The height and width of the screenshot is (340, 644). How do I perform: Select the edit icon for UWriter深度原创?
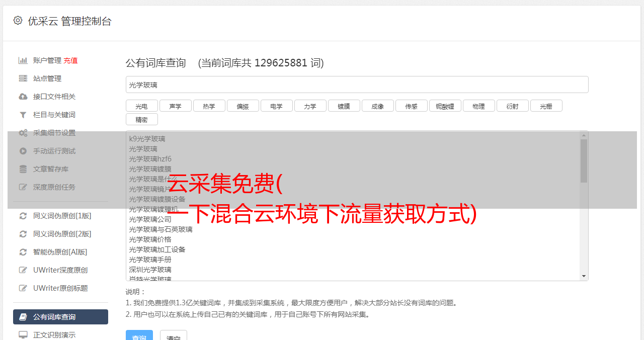[x=23, y=270]
